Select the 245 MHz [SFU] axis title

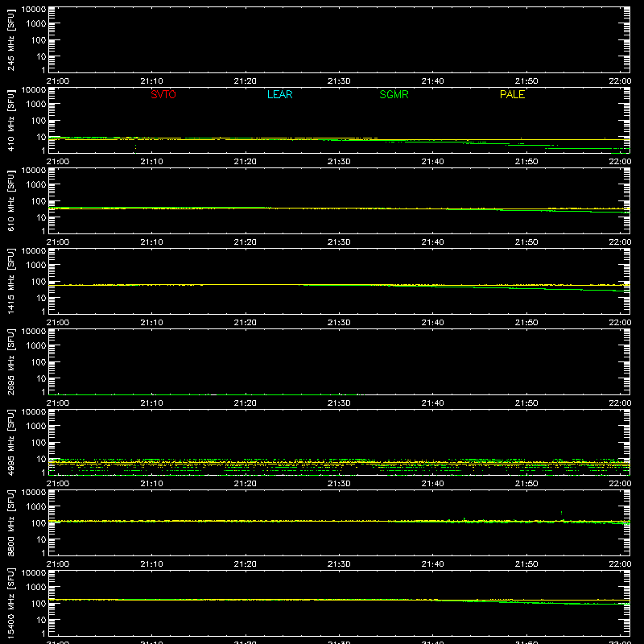10,40
